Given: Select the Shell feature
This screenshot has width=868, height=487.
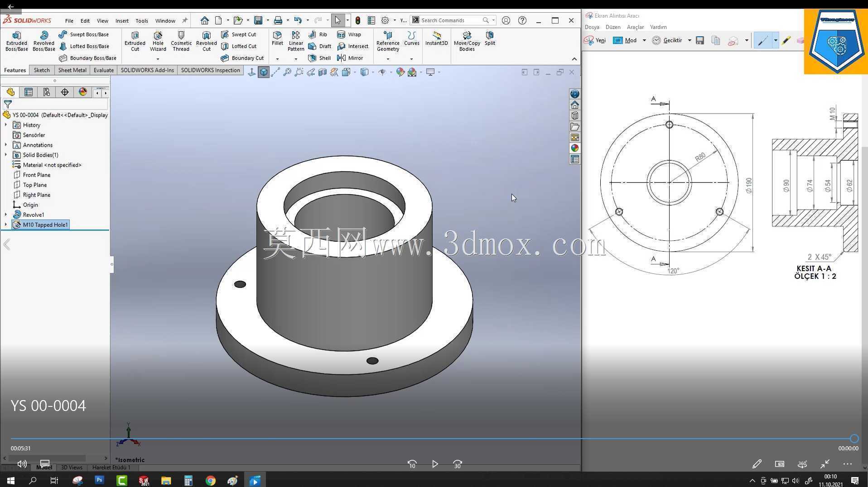Looking at the screenshot, I should point(319,58).
